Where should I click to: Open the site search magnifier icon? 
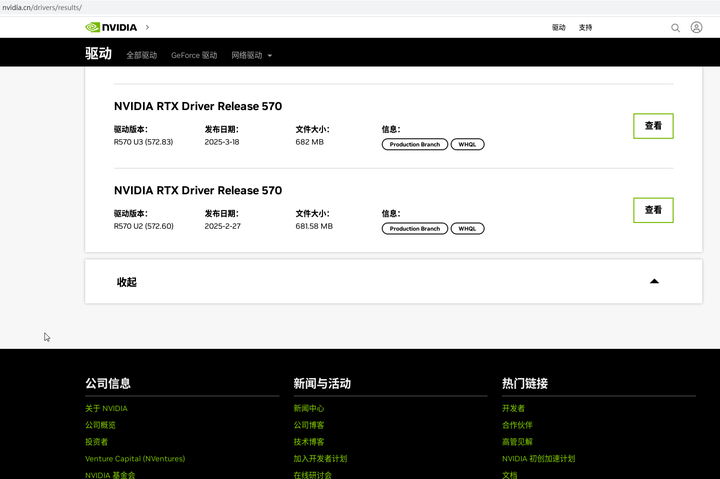(x=675, y=28)
